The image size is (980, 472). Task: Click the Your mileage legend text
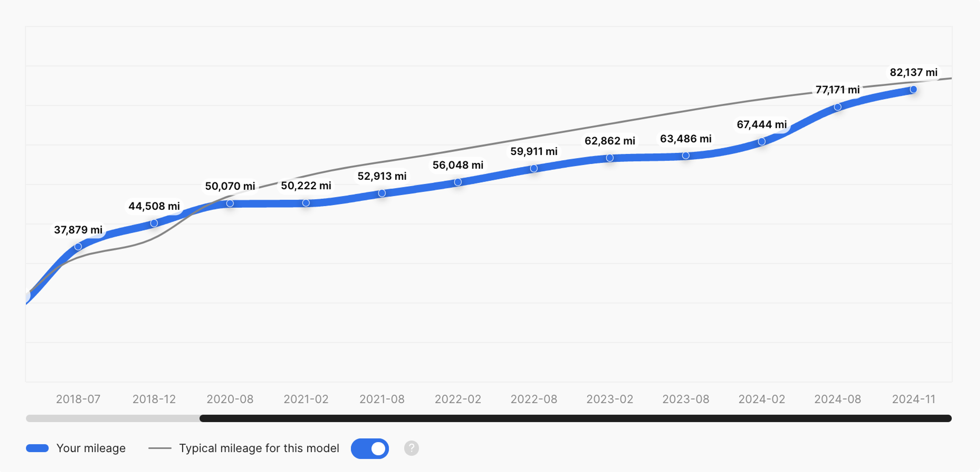(91, 449)
